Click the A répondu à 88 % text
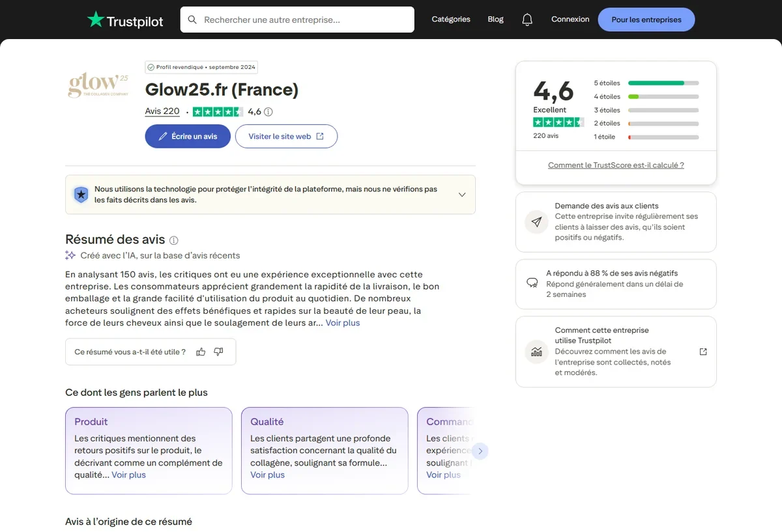 [x=612, y=273]
